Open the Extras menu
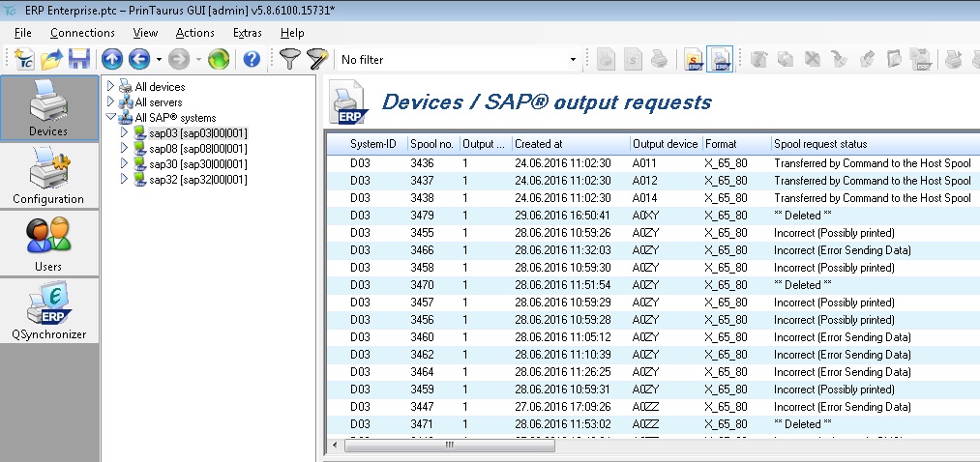The image size is (980, 462). (x=247, y=33)
